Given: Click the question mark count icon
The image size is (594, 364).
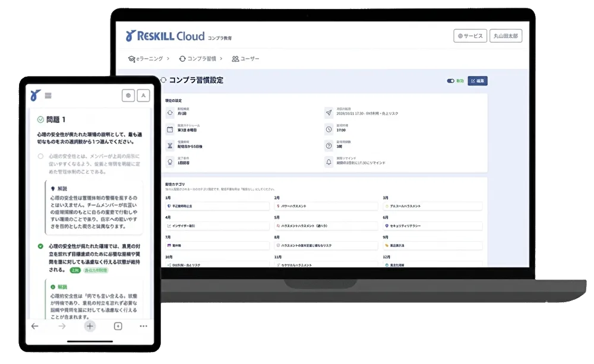Looking at the screenshot, I should pyautogui.click(x=329, y=145).
